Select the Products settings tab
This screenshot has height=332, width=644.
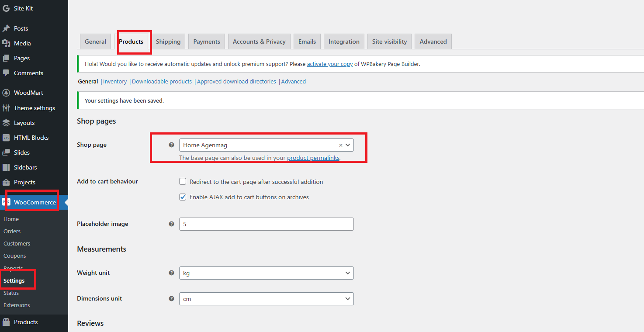(x=131, y=41)
